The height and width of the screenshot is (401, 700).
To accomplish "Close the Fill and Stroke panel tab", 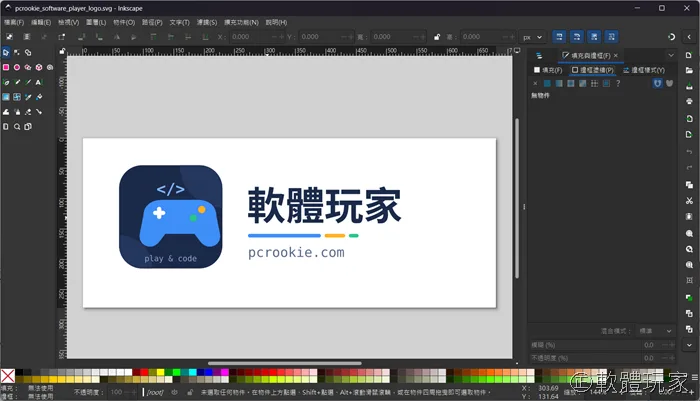I will coord(616,55).
